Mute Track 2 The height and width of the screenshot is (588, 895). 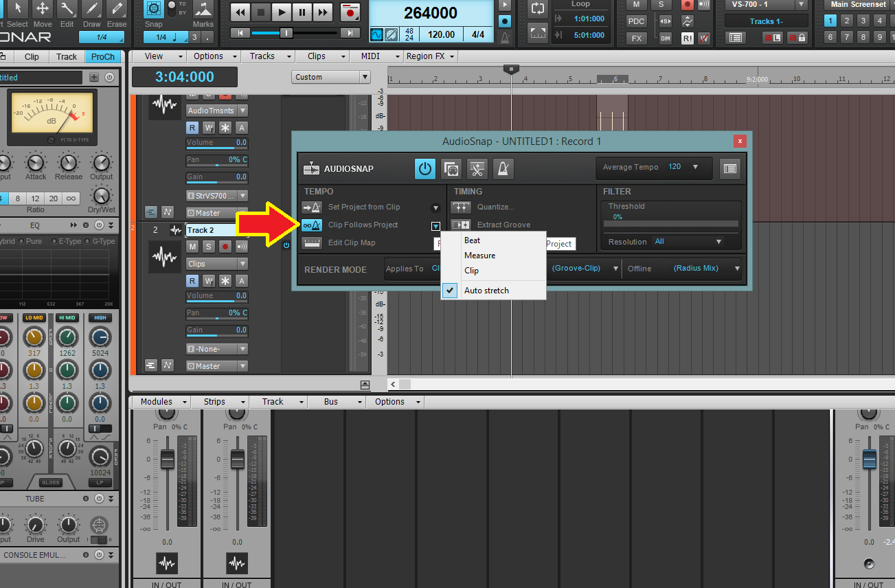pyautogui.click(x=193, y=247)
